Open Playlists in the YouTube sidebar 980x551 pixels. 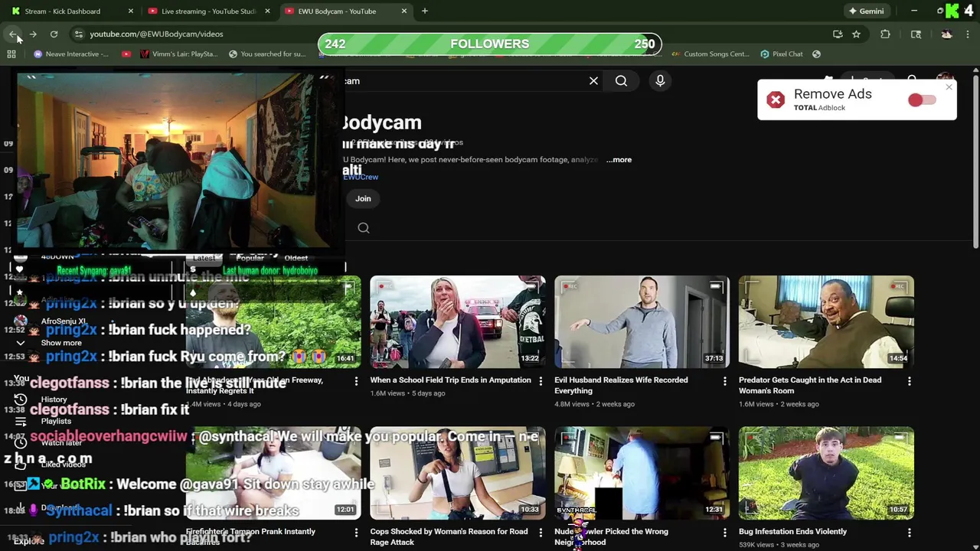[x=56, y=421]
